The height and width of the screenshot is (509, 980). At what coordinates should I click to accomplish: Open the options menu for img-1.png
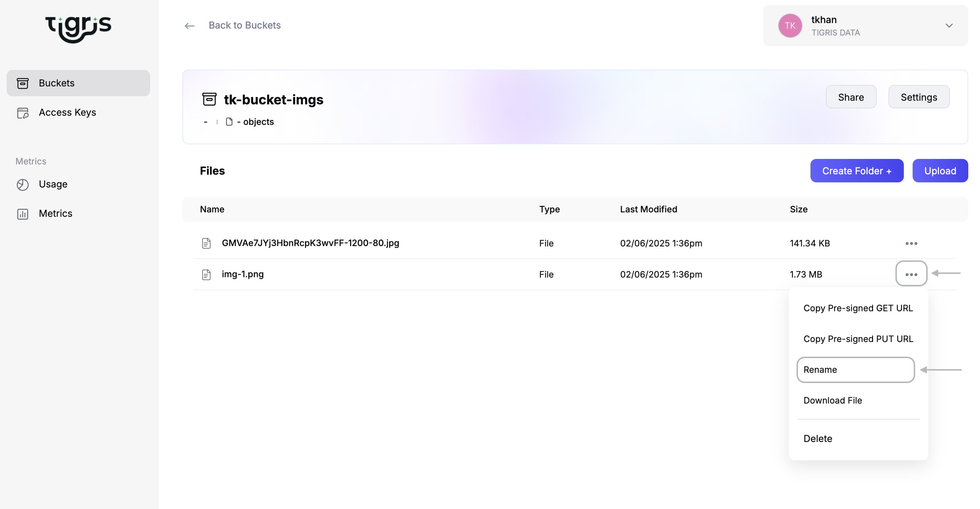(912, 274)
